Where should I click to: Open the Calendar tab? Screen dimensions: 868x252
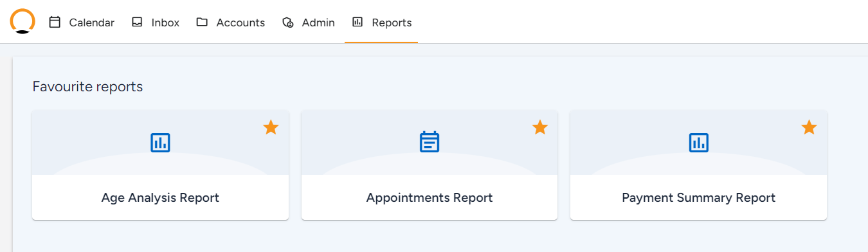click(82, 22)
